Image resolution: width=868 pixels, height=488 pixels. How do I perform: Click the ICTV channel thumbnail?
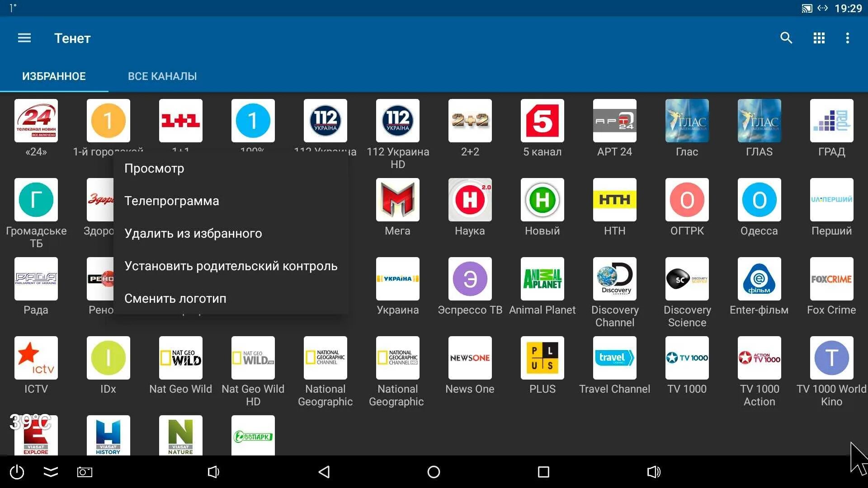[36, 358]
